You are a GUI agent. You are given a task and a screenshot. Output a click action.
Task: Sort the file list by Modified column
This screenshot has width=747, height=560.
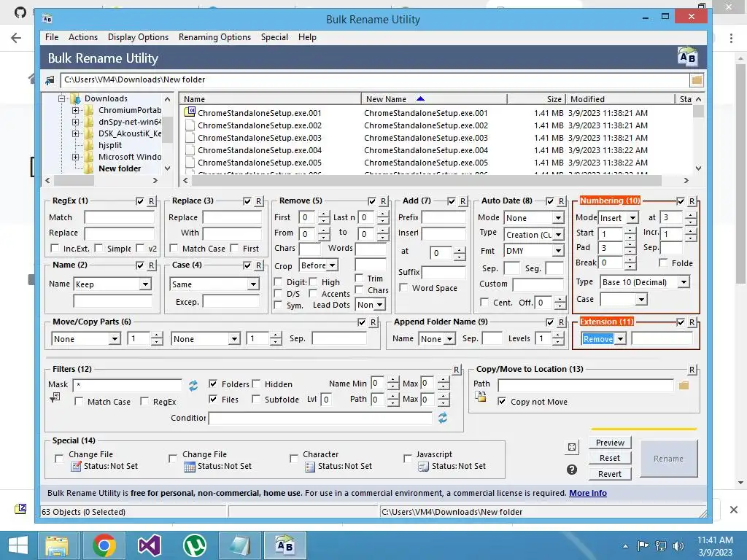[x=620, y=99]
